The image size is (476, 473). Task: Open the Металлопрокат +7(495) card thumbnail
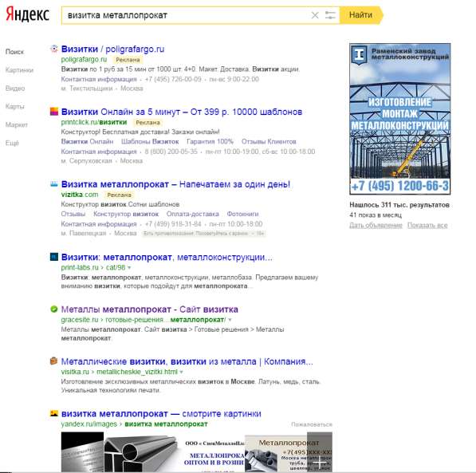tap(289, 451)
